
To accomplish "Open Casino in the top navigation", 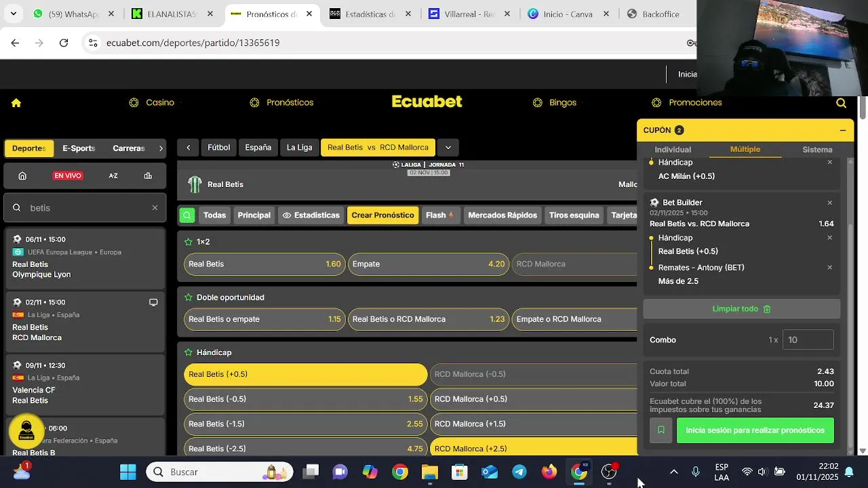I will tap(152, 103).
